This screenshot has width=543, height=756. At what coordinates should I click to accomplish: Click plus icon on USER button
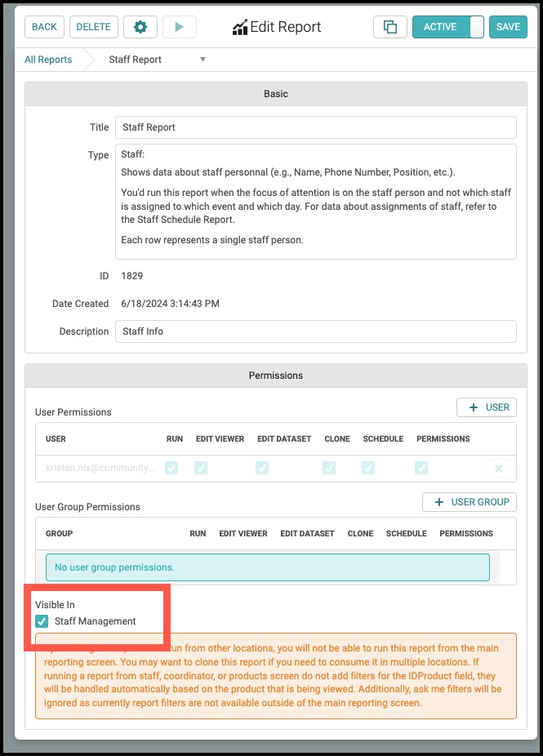(474, 407)
